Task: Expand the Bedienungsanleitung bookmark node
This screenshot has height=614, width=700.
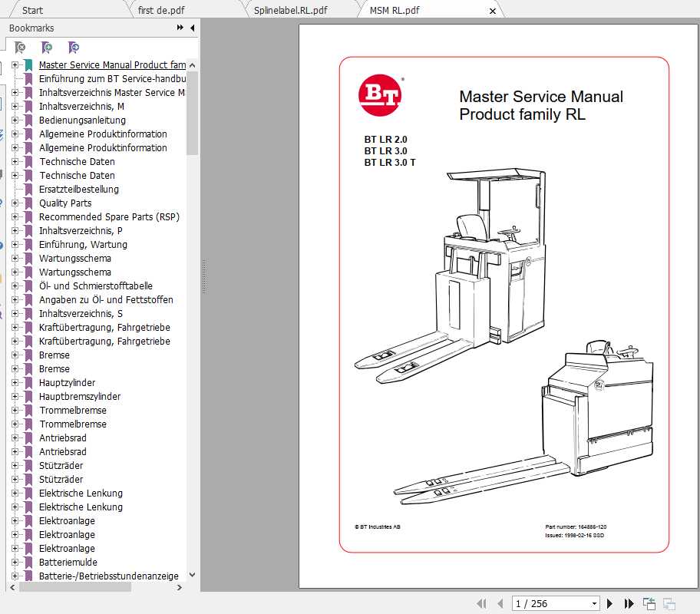Action: (x=15, y=120)
